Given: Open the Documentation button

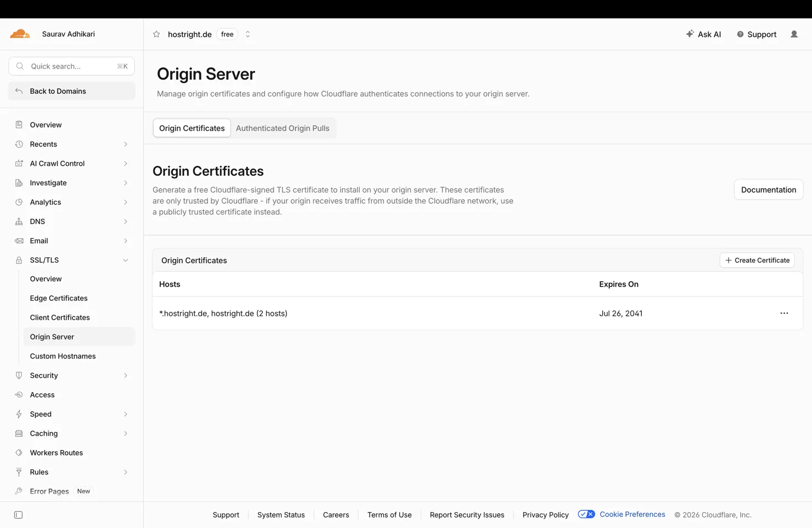Looking at the screenshot, I should pos(768,189).
